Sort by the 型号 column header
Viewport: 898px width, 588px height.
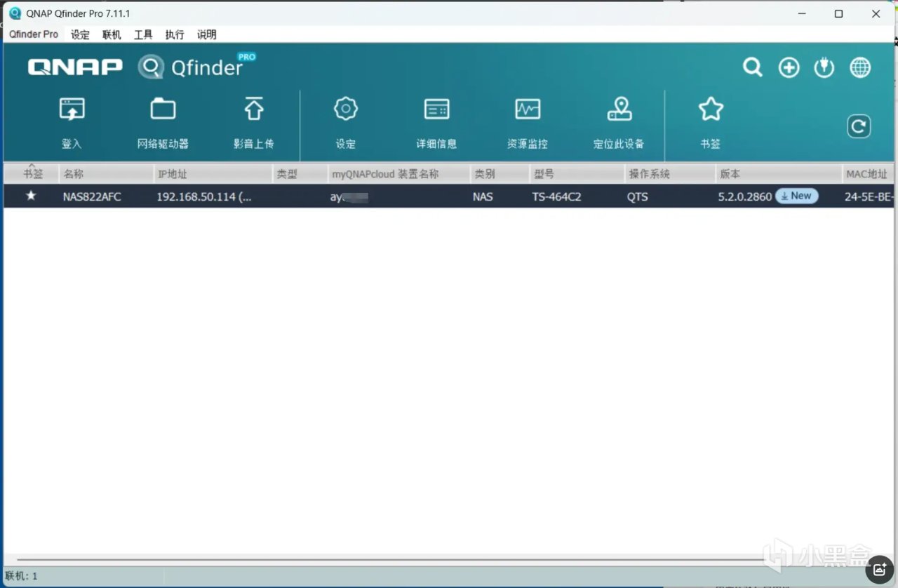point(577,174)
